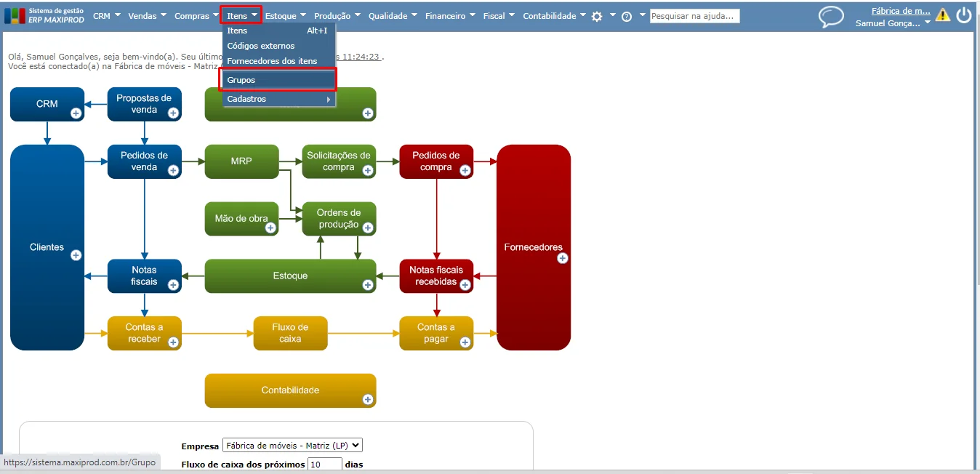Click the plus icon on Fornecedores block
The image size is (980, 474).
point(563,258)
